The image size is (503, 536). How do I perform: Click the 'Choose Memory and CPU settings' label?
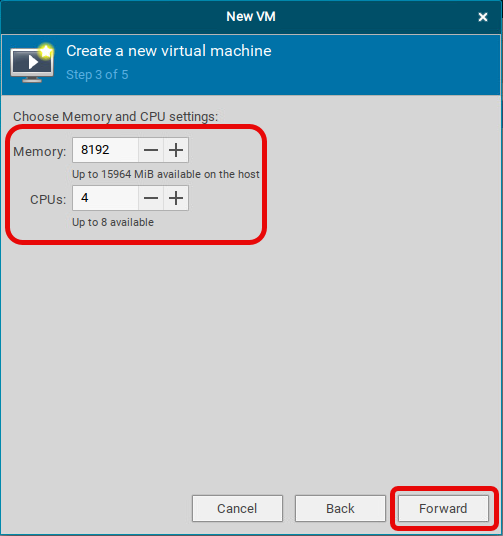click(x=116, y=117)
